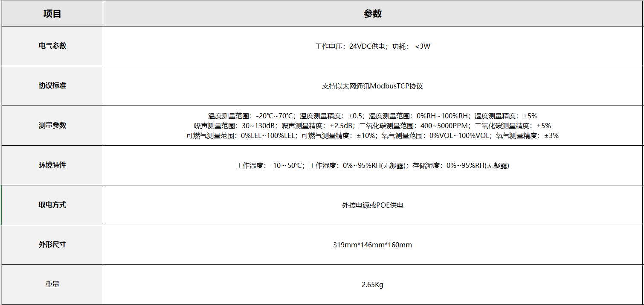Select the 外形尺寸 row label cell
The image size is (644, 305).
pos(52,245)
